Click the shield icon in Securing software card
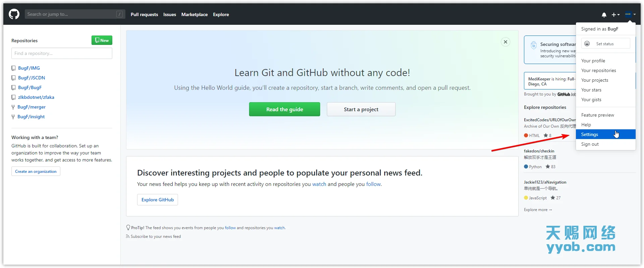 pos(533,45)
